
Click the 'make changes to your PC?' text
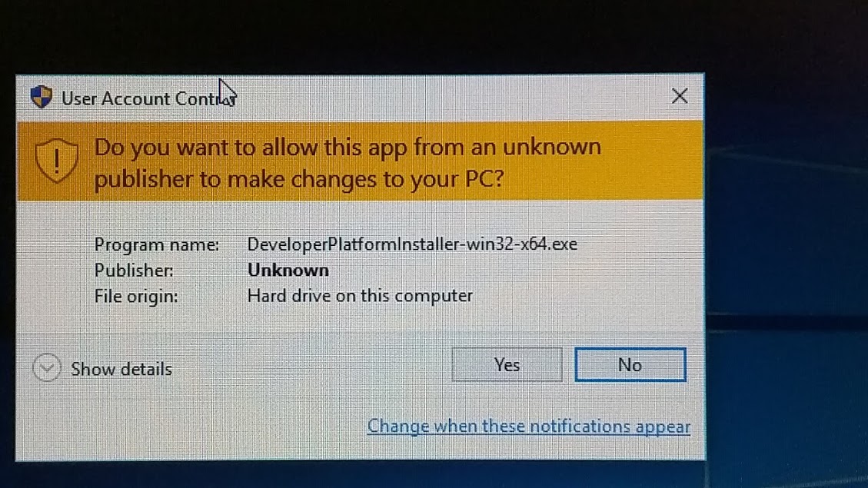366,179
